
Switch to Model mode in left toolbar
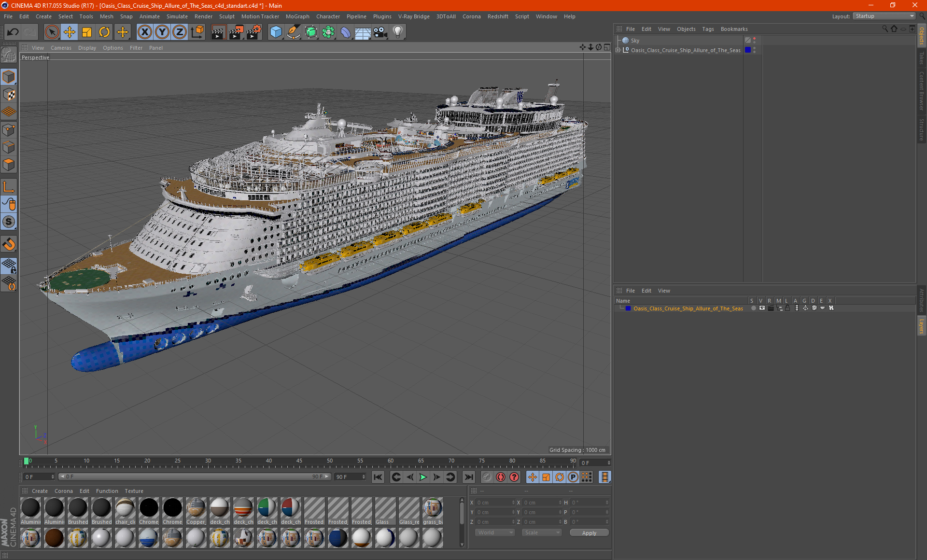(9, 77)
